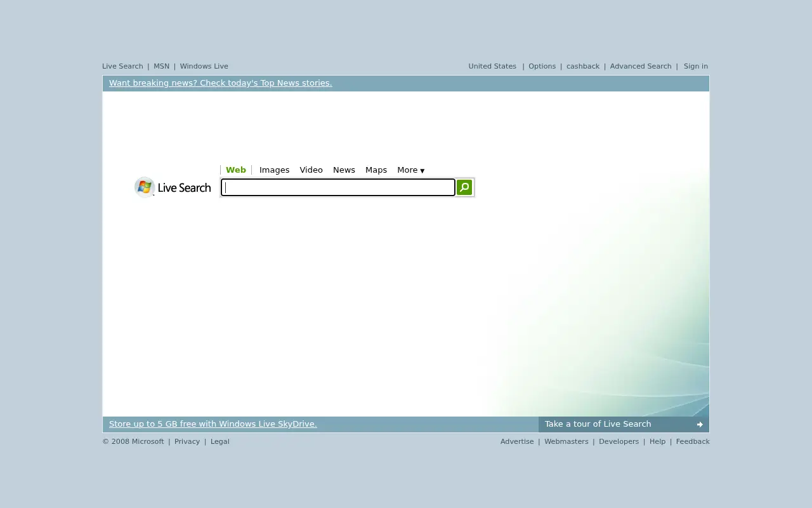Click the green magnifier search button
Viewport: 812px width, 508px height.
pos(464,187)
